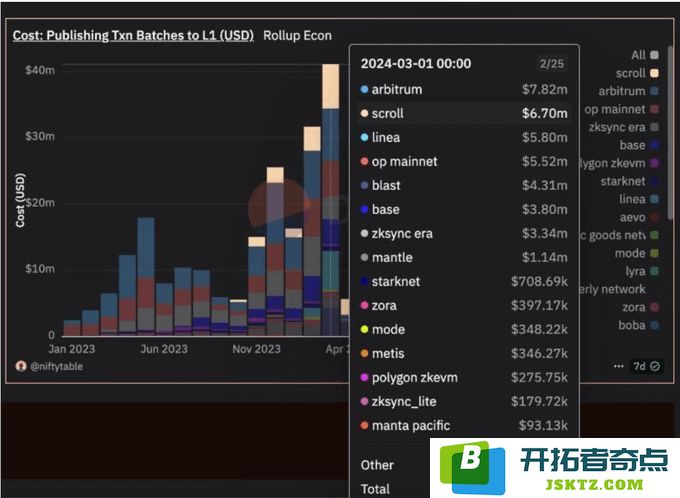Click the zksync_lite tooltip row

click(x=464, y=401)
